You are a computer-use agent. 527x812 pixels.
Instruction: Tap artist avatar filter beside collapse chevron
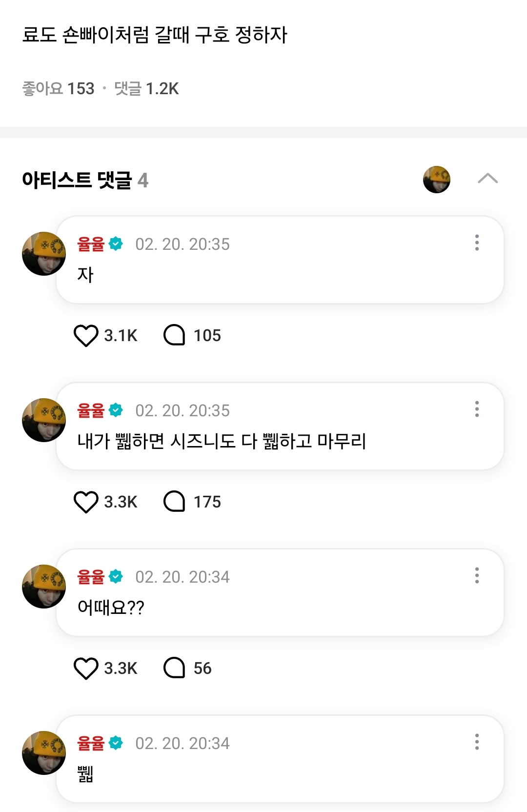[x=436, y=180]
